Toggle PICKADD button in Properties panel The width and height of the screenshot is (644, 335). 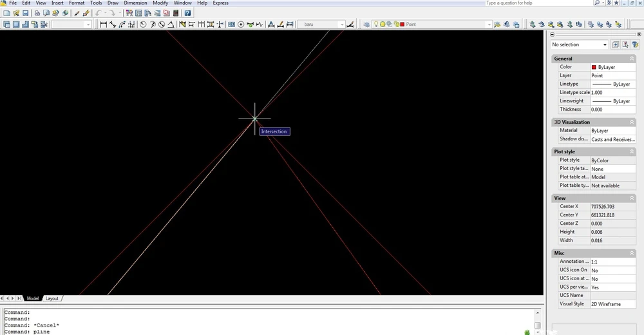[x=615, y=44]
